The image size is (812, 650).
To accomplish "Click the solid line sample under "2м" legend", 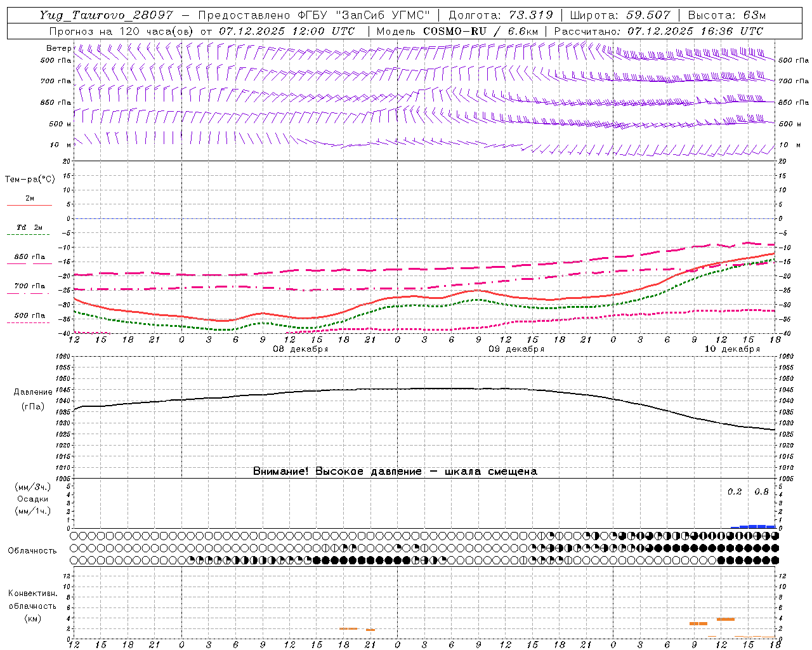I will click(29, 205).
